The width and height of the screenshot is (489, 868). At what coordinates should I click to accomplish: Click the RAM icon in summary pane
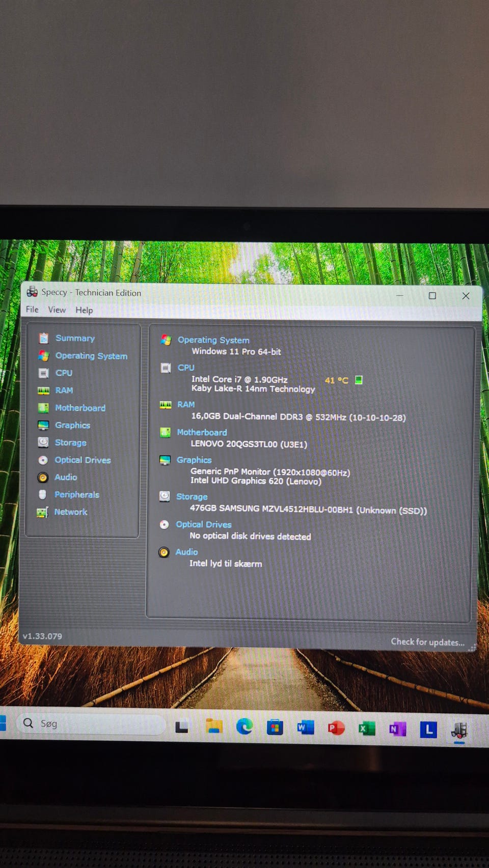(x=166, y=405)
